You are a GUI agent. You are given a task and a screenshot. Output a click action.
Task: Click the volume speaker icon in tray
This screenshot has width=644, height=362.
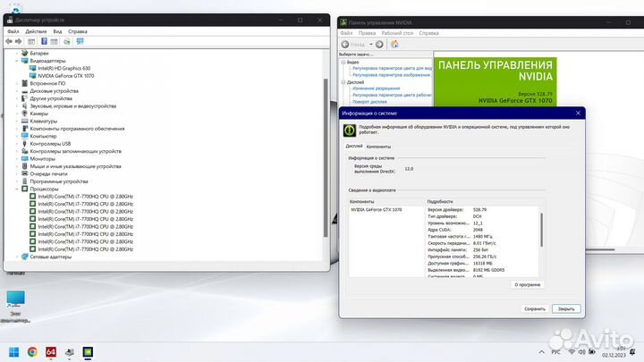[581, 352]
